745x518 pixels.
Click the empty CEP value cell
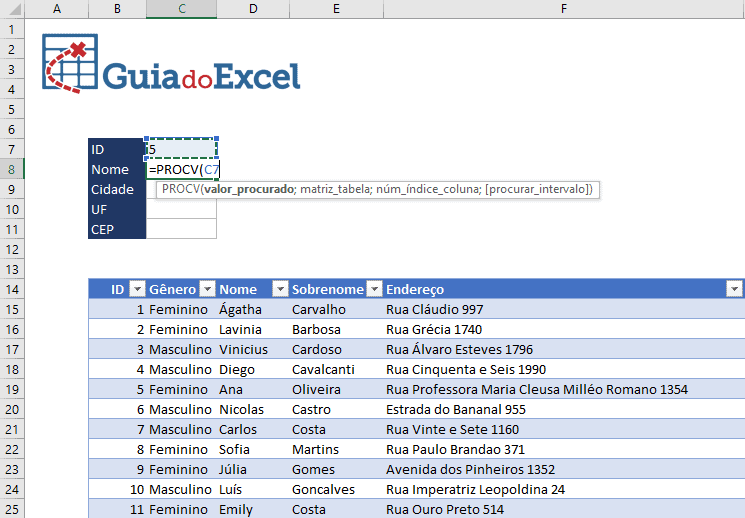tap(181, 229)
